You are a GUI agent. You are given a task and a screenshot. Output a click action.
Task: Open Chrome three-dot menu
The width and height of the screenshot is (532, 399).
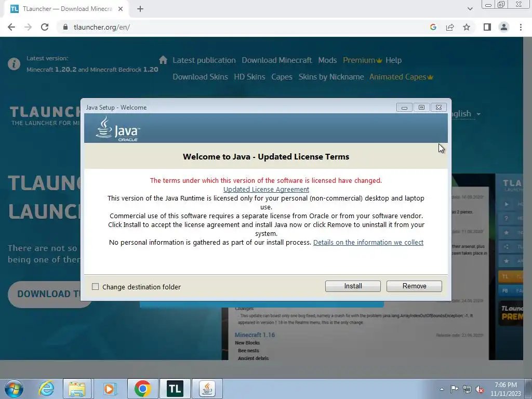click(x=521, y=27)
